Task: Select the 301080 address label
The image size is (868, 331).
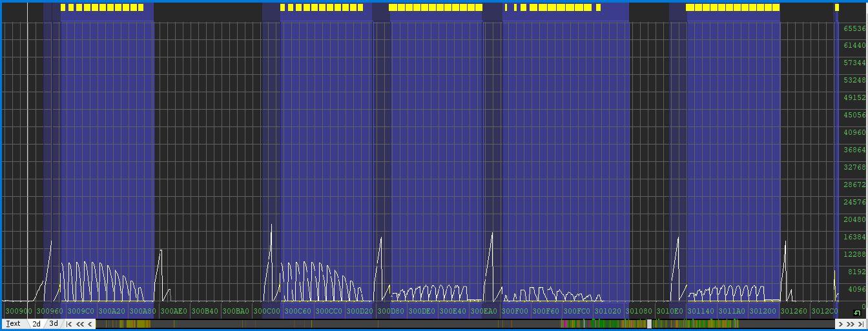Action: tap(639, 311)
